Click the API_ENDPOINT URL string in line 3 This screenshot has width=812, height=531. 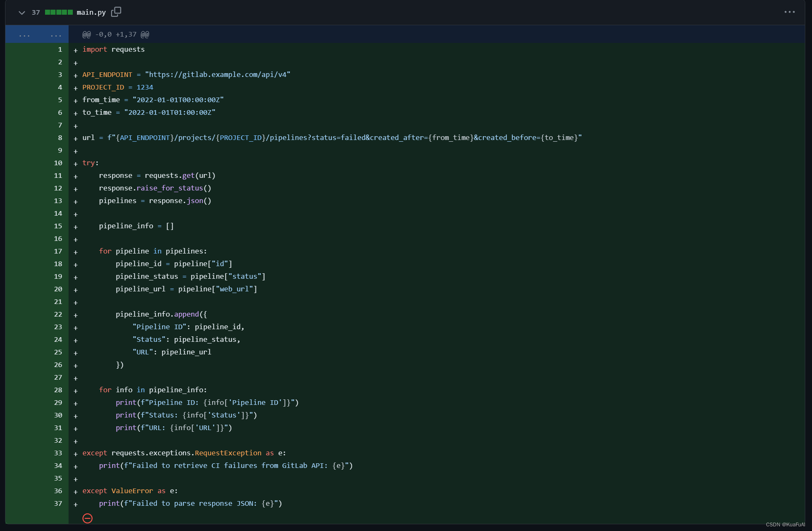pyautogui.click(x=218, y=75)
